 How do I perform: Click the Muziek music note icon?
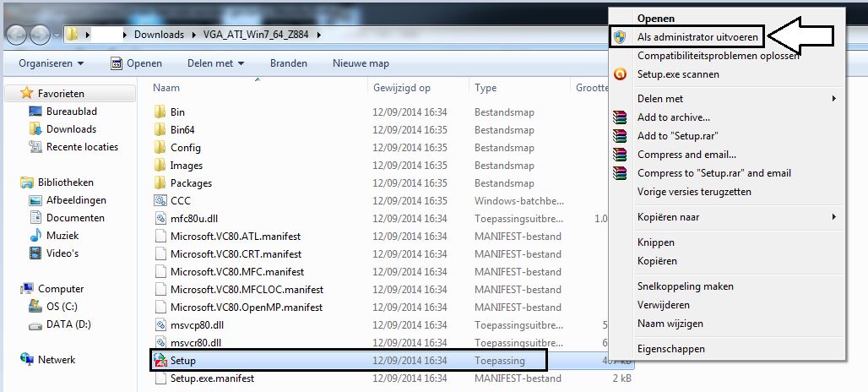35,236
